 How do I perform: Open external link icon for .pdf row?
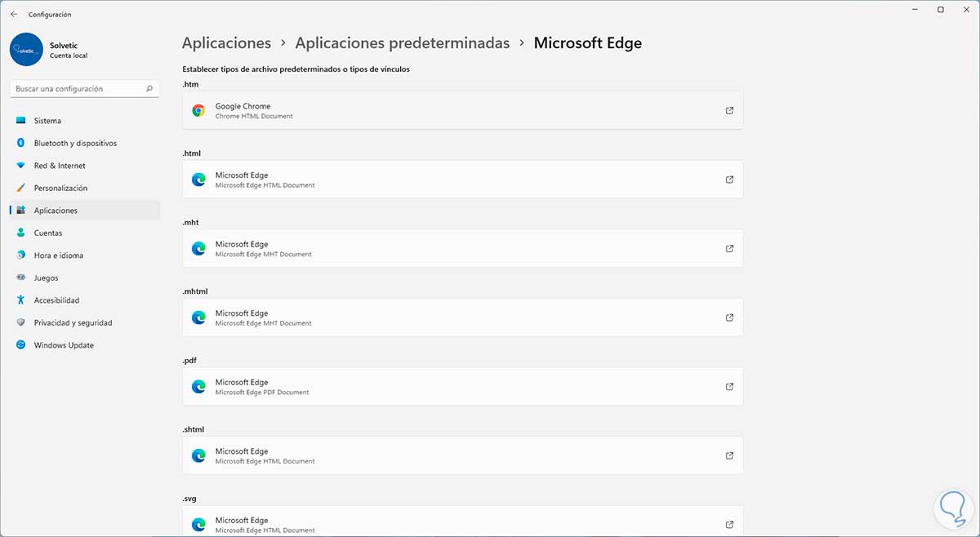tap(729, 387)
